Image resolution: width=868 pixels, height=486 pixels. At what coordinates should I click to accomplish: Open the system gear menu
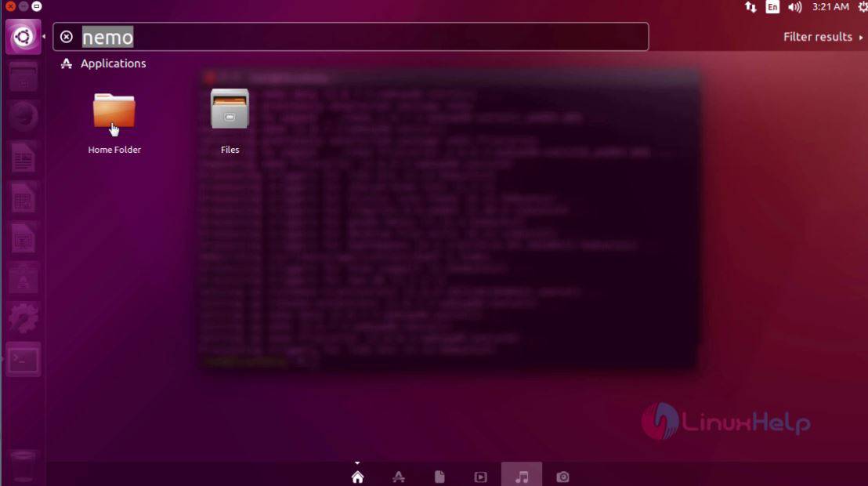(x=862, y=7)
